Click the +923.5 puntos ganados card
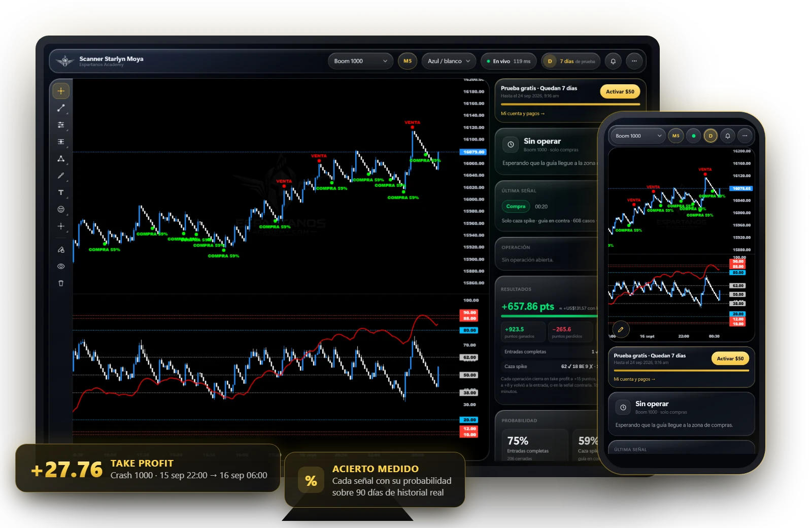Image resolution: width=812 pixels, height=528 pixels. tap(523, 332)
